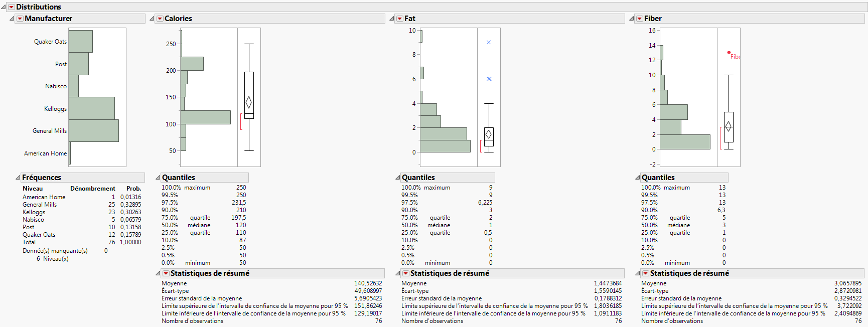Image resolution: width=868 pixels, height=327 pixels.
Task: Collapse the Quantiles table under Fiber
Action: point(638,178)
